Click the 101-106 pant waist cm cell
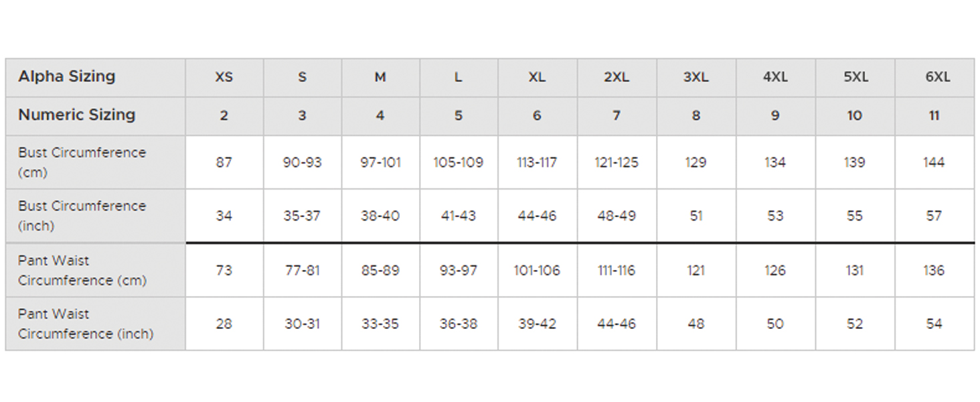 pyautogui.click(x=537, y=270)
